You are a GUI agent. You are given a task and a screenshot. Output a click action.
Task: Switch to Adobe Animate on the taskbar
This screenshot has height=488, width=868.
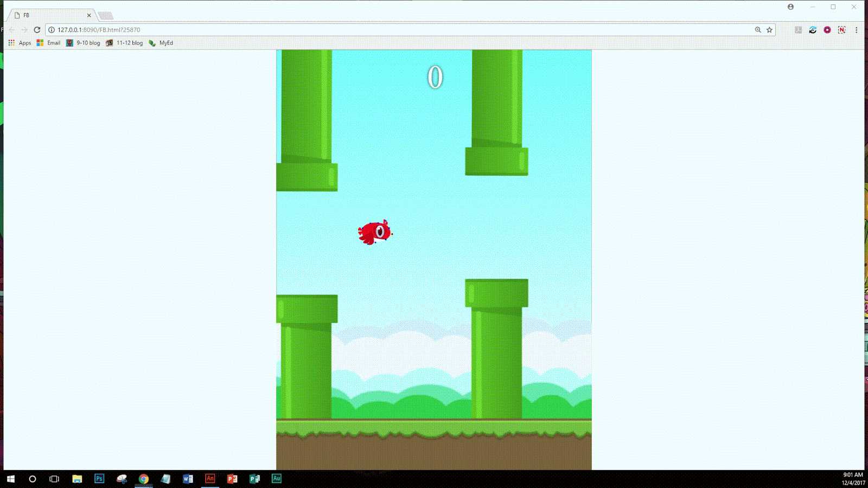(x=210, y=479)
